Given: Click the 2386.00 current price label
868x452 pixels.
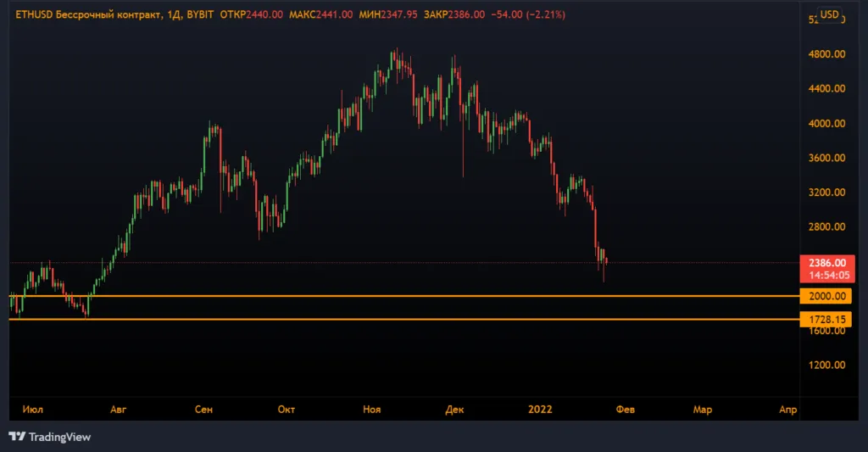Looking at the screenshot, I should pos(827,263).
